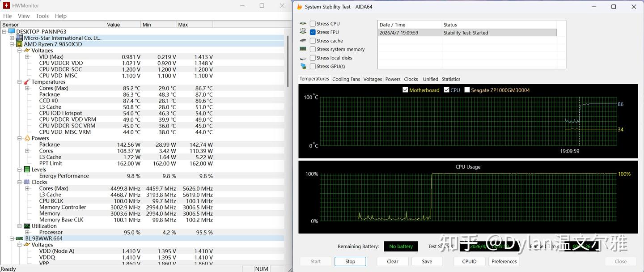Click the Utilization graph icon
Screen dimensions: 644x272
tap(27, 226)
